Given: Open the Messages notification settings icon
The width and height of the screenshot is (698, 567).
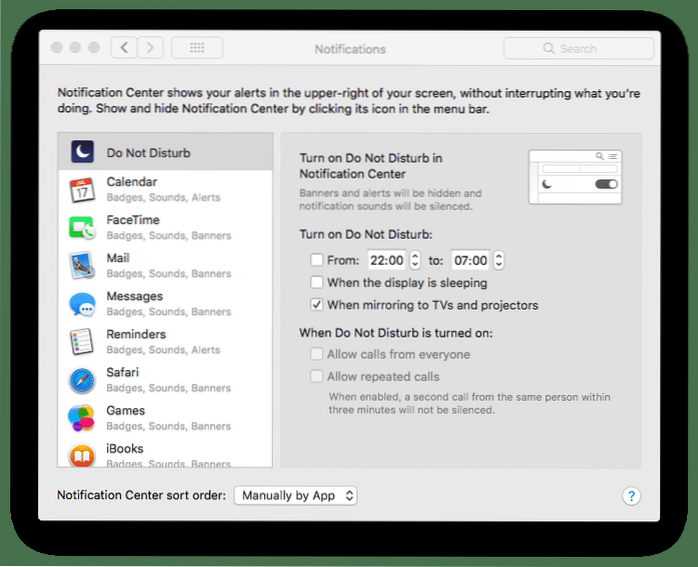Looking at the screenshot, I should click(x=82, y=304).
